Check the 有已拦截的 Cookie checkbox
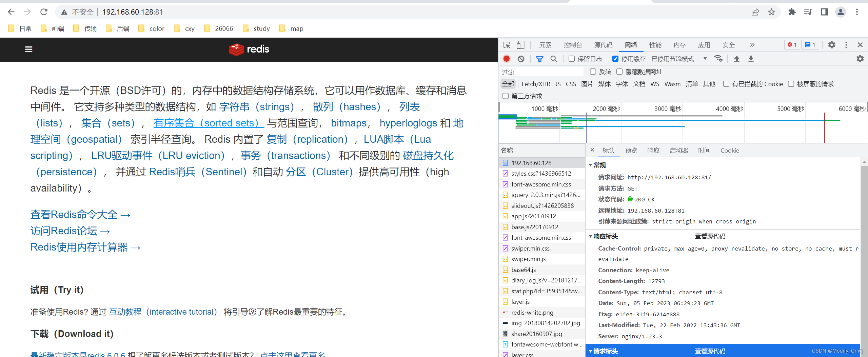Image resolution: width=868 pixels, height=357 pixels. (726, 84)
